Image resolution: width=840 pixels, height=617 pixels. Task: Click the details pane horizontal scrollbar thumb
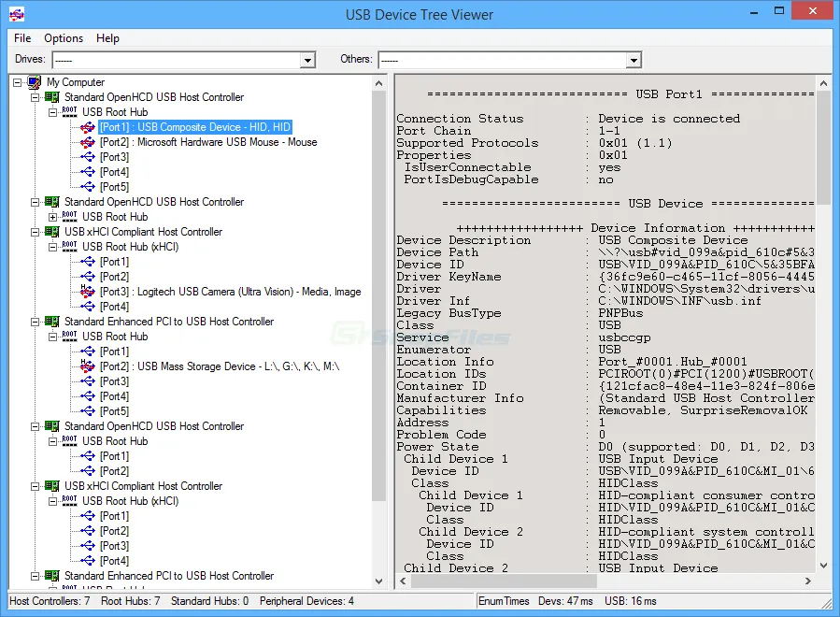(504, 581)
